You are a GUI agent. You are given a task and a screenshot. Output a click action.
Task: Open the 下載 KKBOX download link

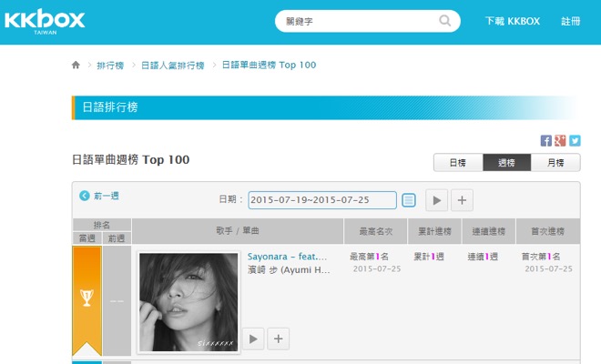513,21
